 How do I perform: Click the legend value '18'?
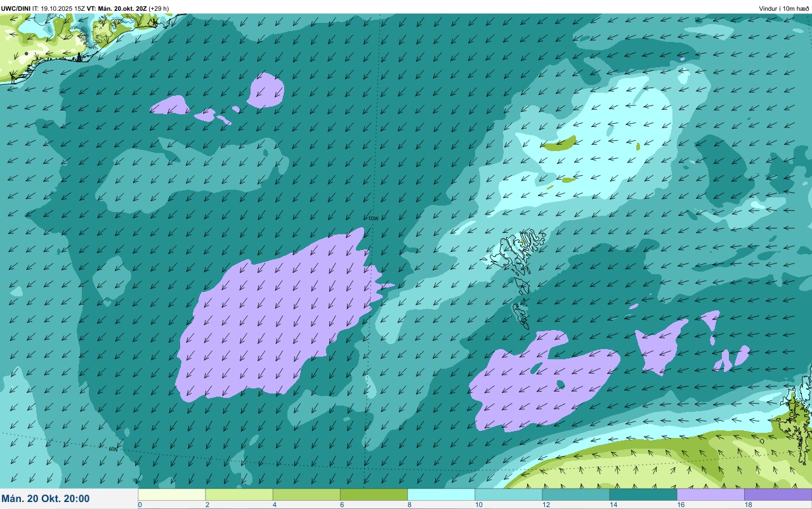pyautogui.click(x=748, y=505)
